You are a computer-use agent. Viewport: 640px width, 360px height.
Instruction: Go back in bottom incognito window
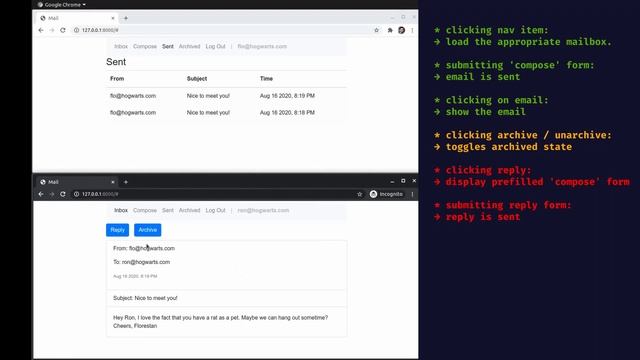tap(41, 194)
